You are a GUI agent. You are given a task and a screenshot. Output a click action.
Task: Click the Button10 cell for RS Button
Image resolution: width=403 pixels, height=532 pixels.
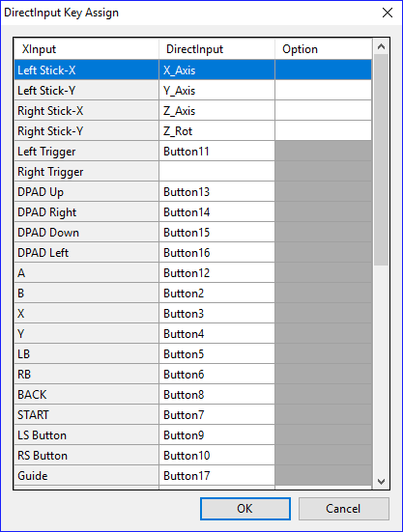[216, 456]
